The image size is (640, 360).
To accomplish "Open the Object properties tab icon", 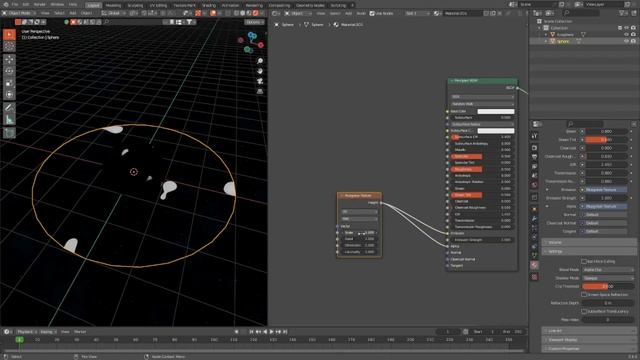I will 535,209.
